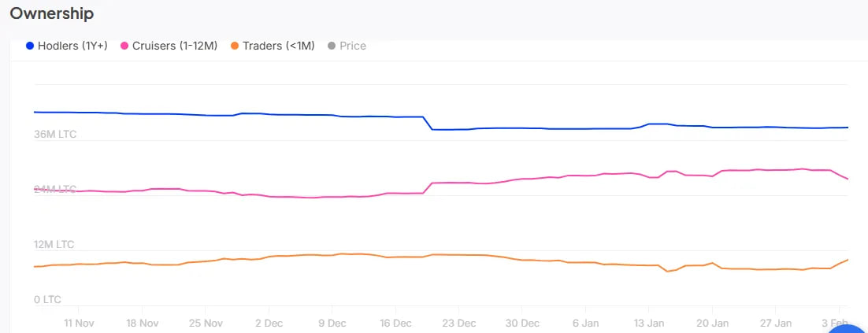Toggle the Hodlers (1Y+) legend series
This screenshot has height=333, width=868.
point(72,46)
